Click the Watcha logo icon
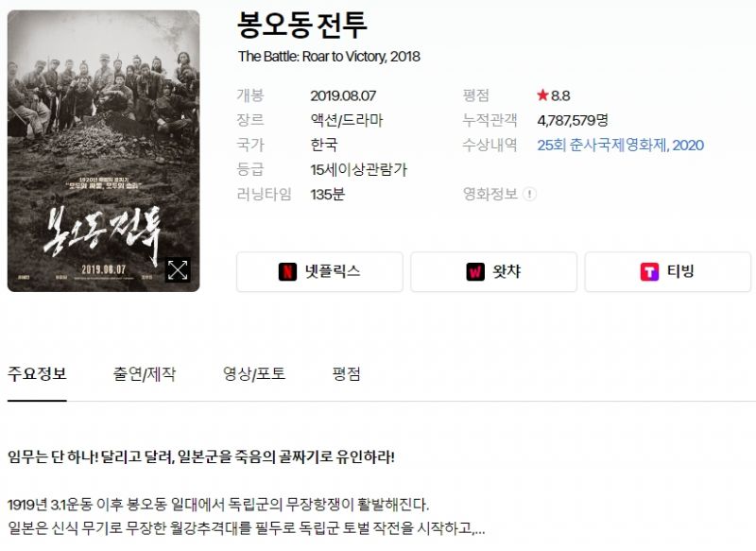The width and height of the screenshot is (756, 551). [475, 272]
